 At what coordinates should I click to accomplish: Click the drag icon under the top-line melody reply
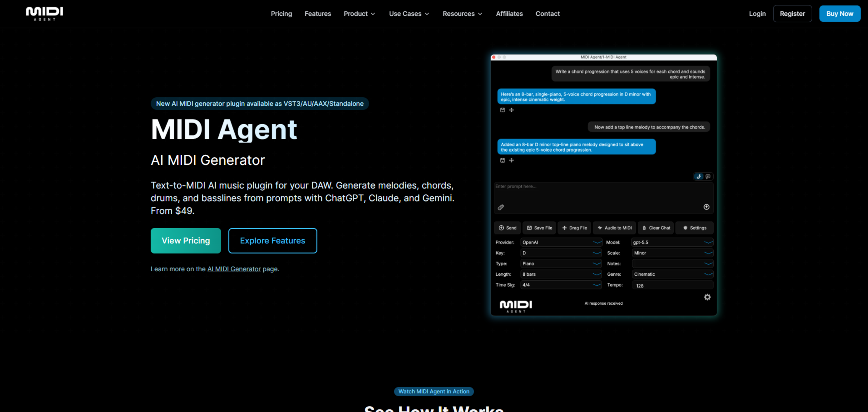(x=511, y=160)
